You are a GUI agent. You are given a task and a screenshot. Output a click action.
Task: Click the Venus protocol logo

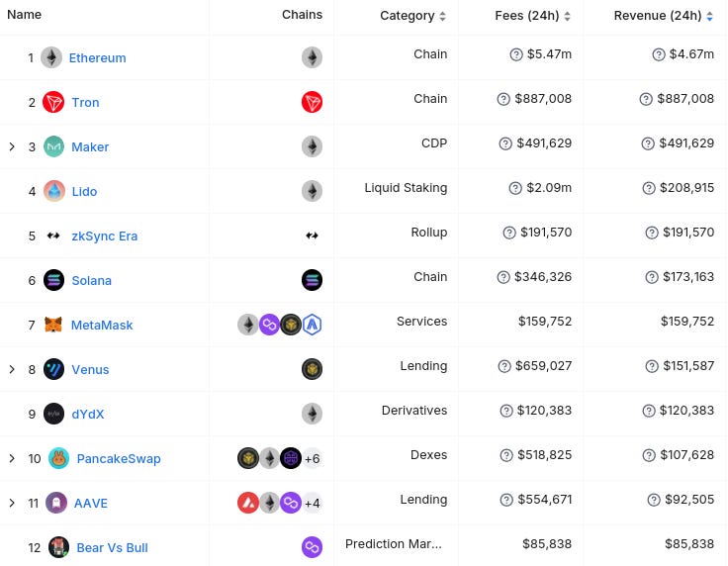pos(53,370)
